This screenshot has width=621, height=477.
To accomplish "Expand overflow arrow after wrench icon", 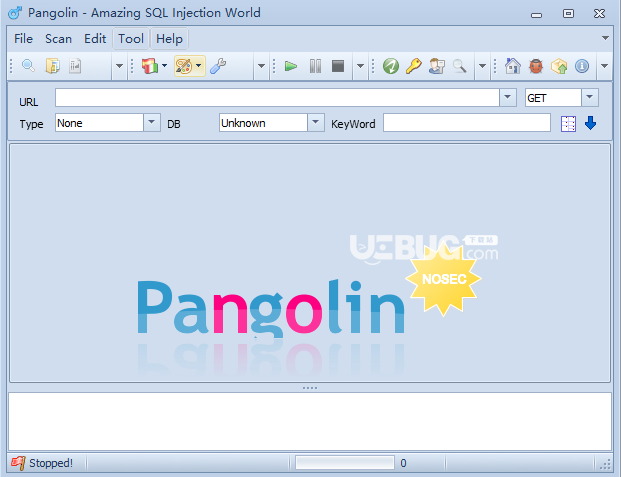I will pyautogui.click(x=261, y=66).
